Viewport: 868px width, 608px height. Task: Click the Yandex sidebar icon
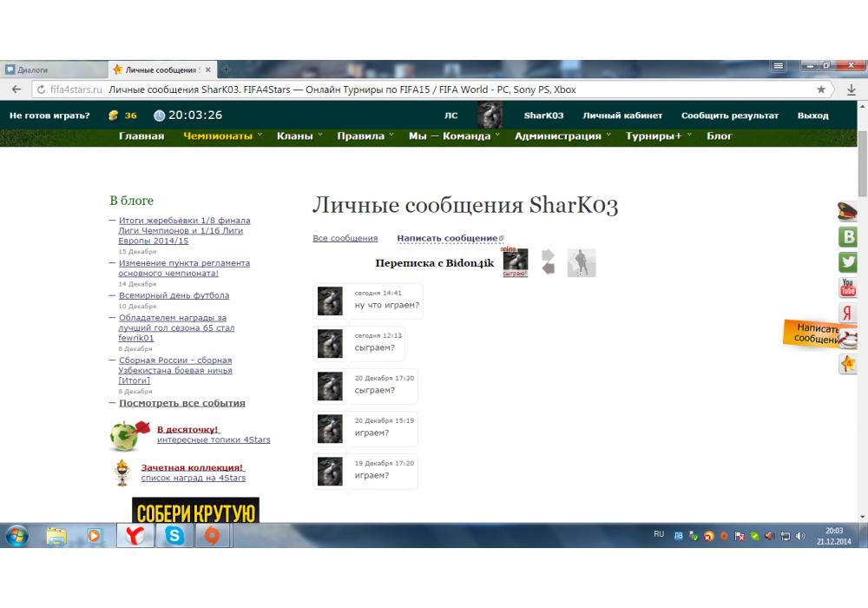coord(848,314)
